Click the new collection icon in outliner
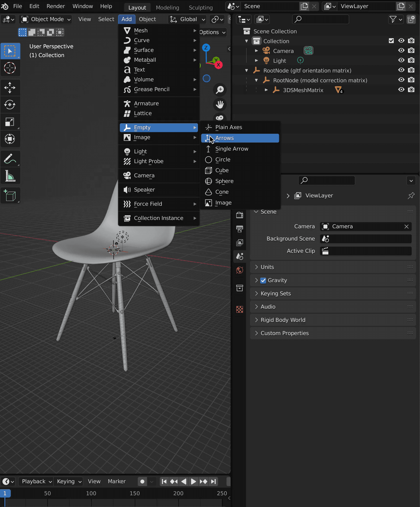 pos(411,19)
